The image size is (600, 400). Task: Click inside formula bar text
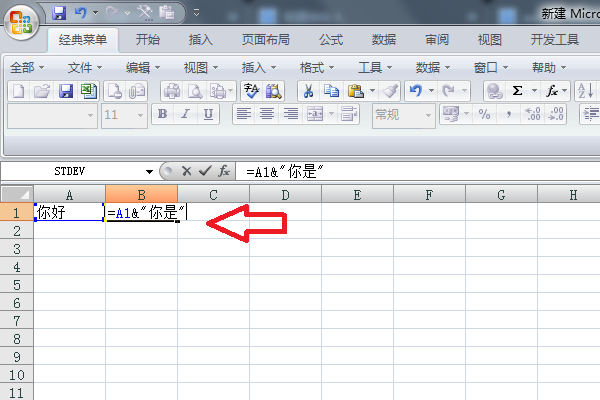418,171
